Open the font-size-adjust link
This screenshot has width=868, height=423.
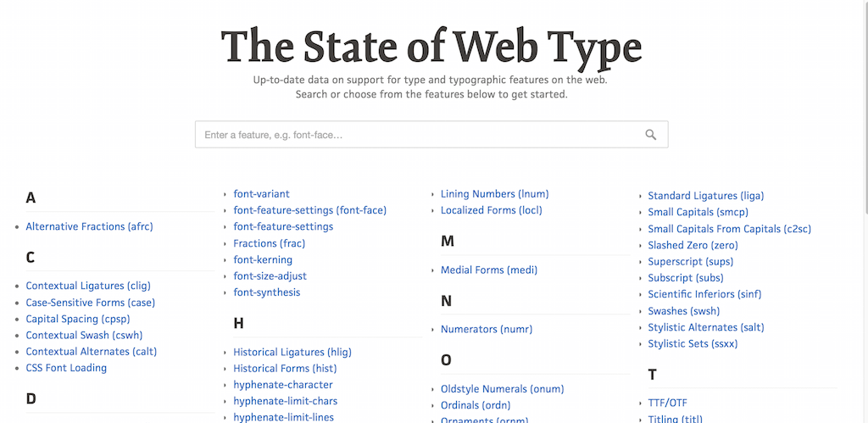tap(270, 276)
